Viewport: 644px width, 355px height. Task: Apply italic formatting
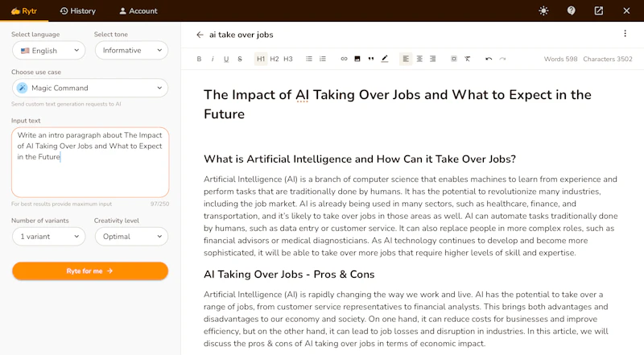pos(213,59)
